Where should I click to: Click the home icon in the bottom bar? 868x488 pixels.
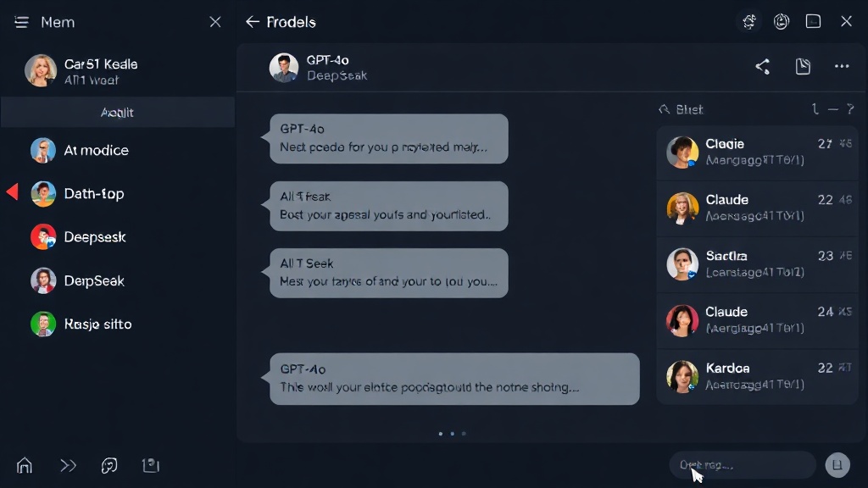pyautogui.click(x=25, y=465)
